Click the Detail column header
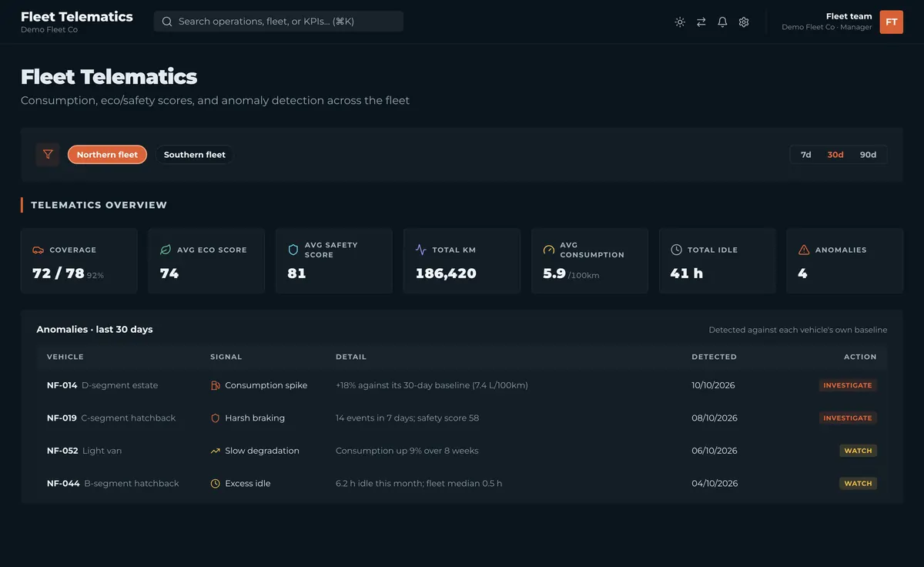 351,357
